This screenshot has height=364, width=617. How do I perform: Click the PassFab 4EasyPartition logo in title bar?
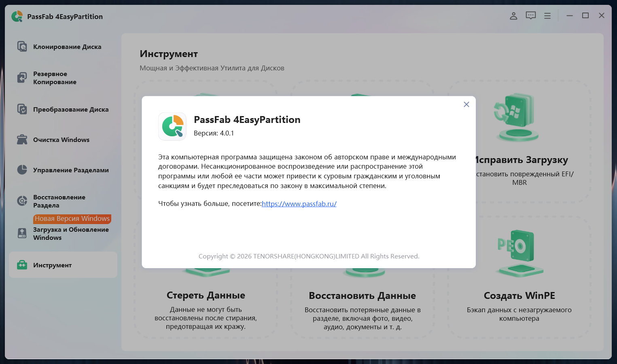click(17, 17)
